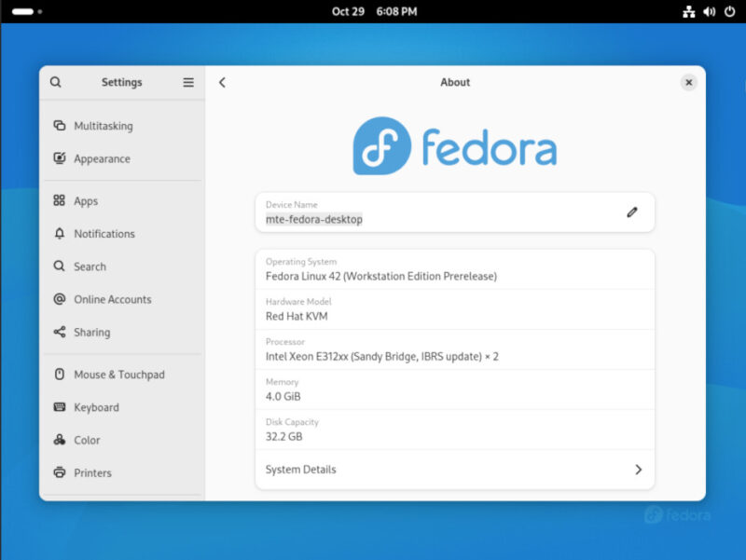Screen dimensions: 746x560
Task: Click the network icon in the top bar
Action: tap(688, 11)
